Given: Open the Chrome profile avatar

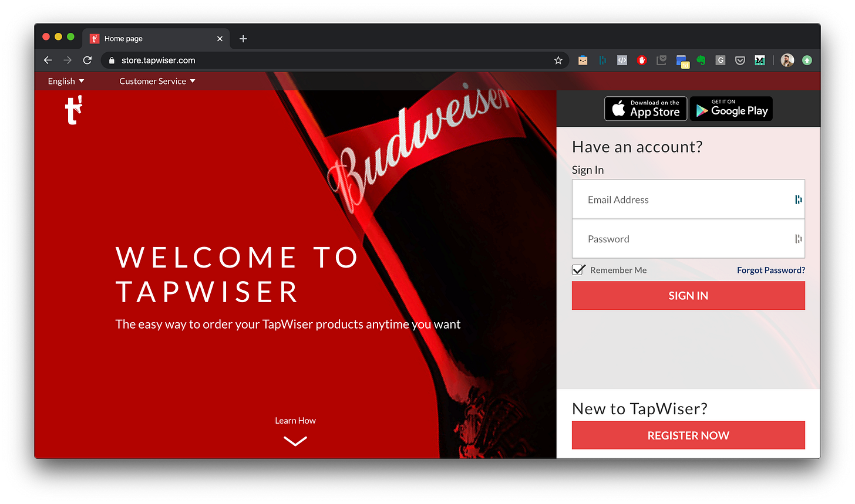Looking at the screenshot, I should pos(787,60).
